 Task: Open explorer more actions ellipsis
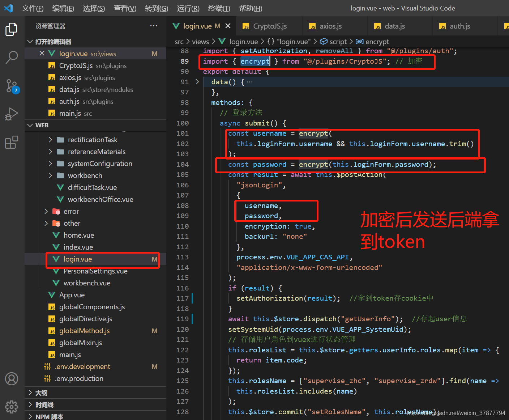[x=154, y=26]
